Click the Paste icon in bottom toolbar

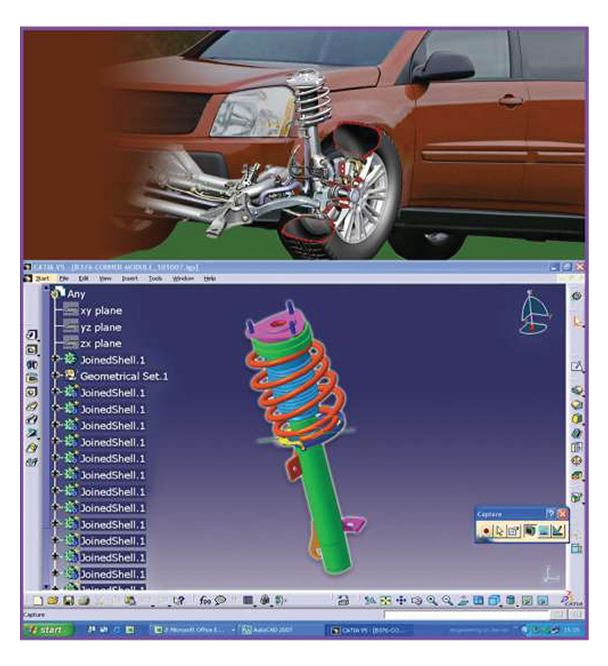130,600
